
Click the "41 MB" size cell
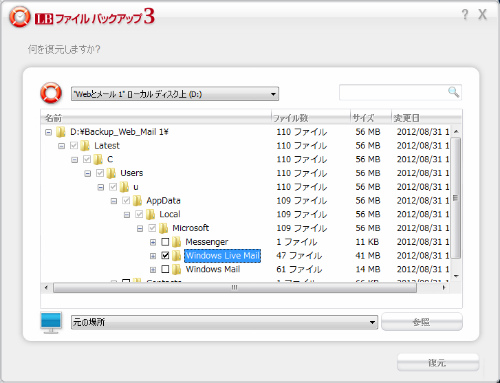click(368, 256)
